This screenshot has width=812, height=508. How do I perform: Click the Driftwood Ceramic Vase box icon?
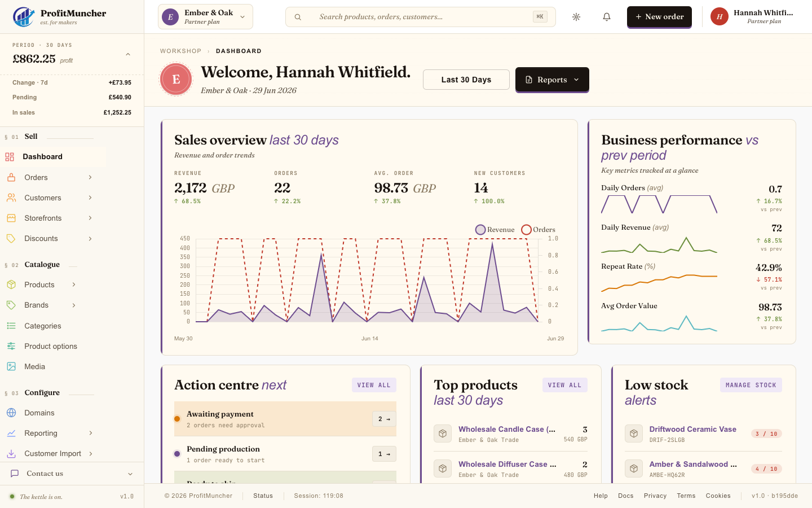point(634,433)
